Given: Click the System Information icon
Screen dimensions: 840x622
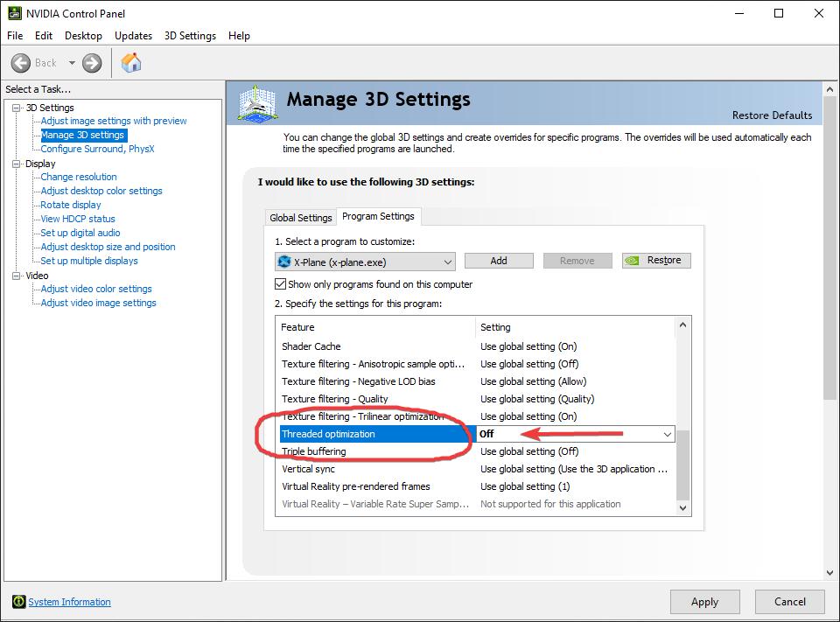Looking at the screenshot, I should tap(18, 602).
